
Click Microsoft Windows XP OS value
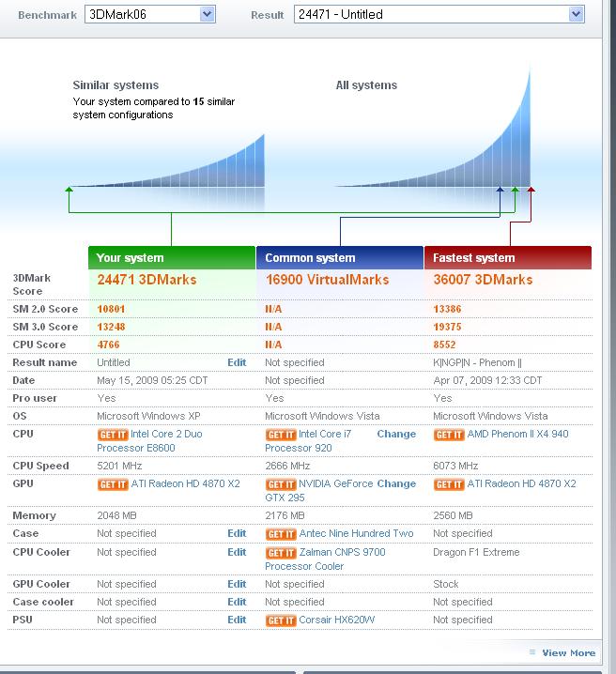tap(148, 416)
